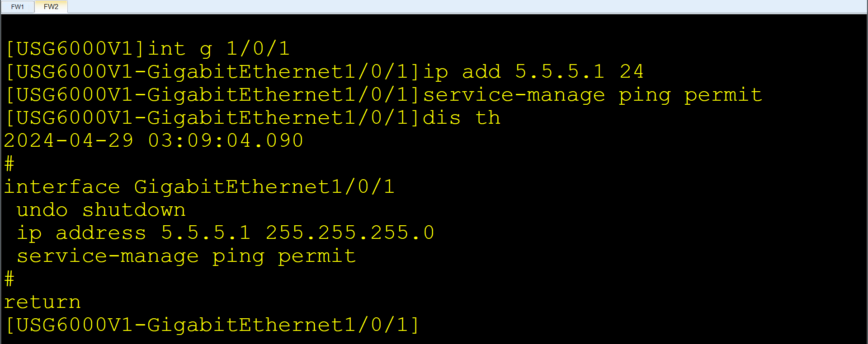868x344 pixels.
Task: Click the 'ip address 5.5.5.1 255.255.255.0' line
Action: [224, 232]
